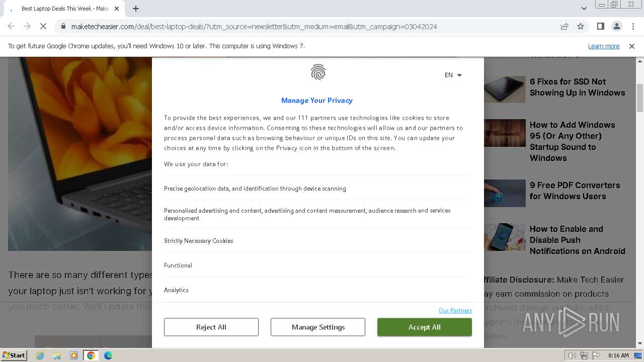Open Chrome three-dot menu
This screenshot has height=362, width=644.
(632, 26)
